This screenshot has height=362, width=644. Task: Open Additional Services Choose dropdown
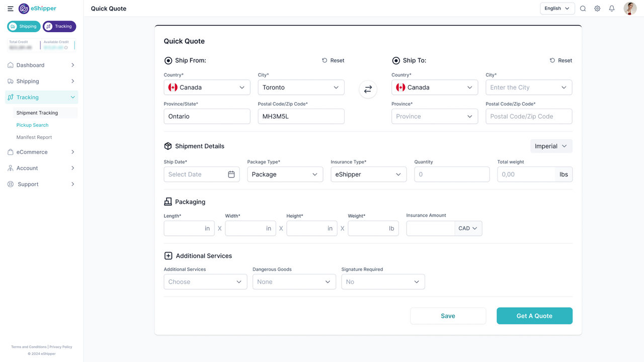205,282
